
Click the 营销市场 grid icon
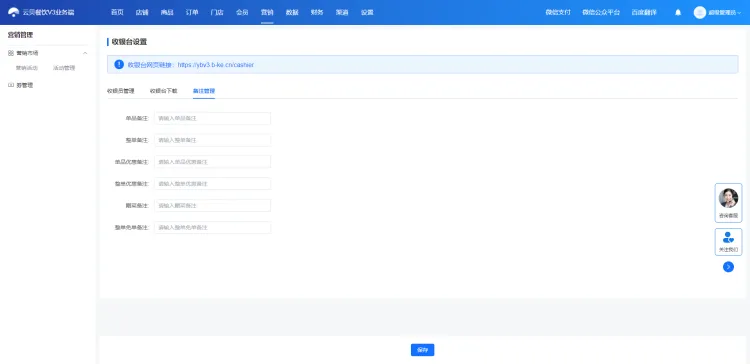coord(11,53)
